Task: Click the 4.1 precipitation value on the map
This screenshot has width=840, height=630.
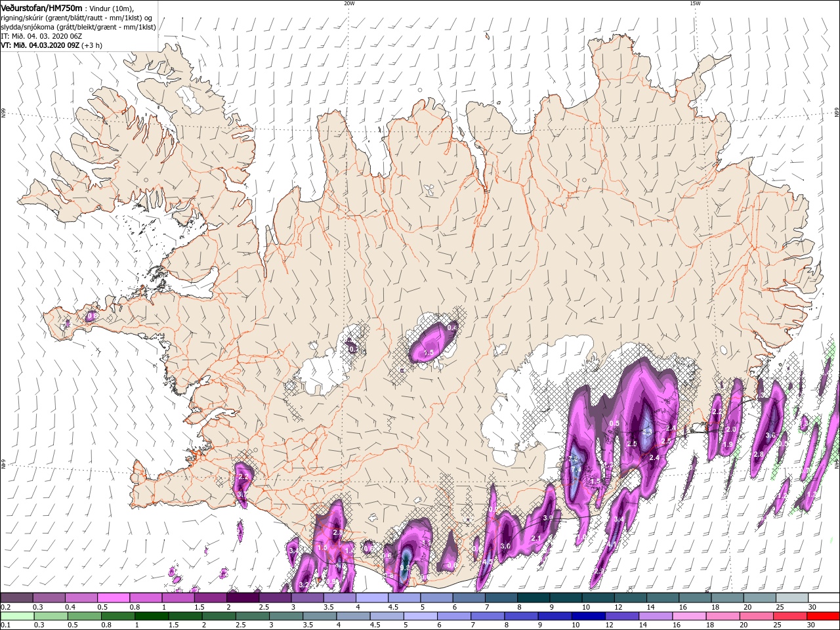Action: (611, 545)
